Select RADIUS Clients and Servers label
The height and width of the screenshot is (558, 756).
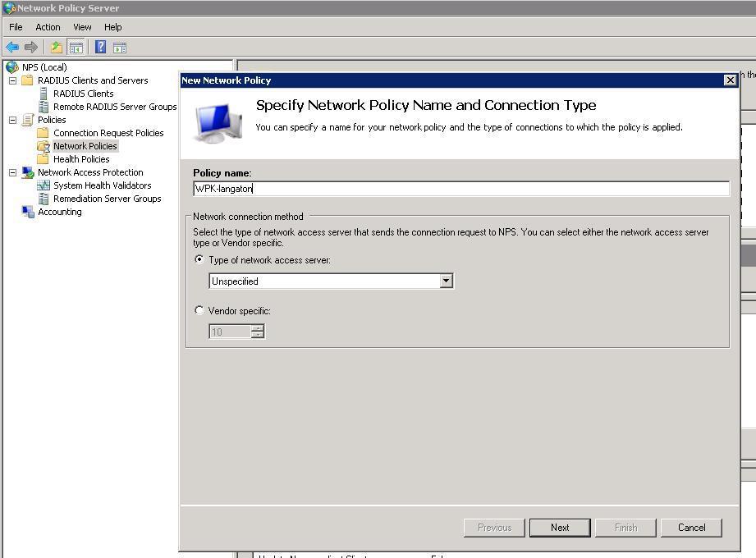[93, 80]
